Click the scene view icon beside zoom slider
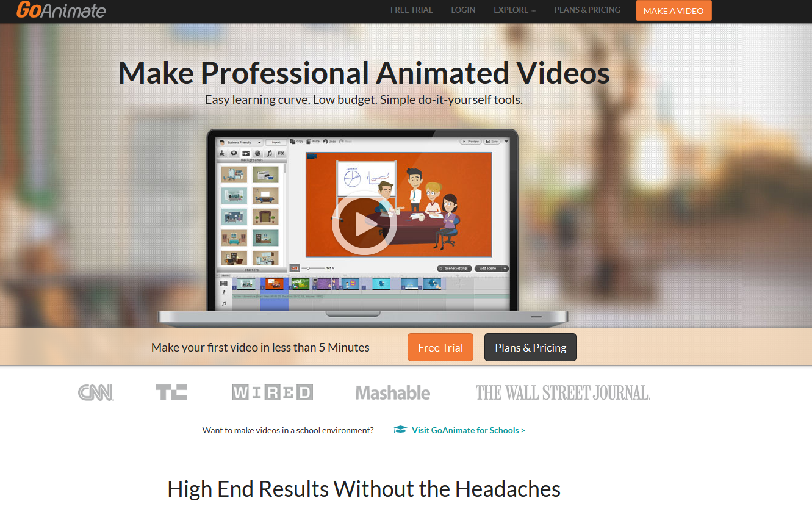This screenshot has width=812, height=512. coord(295,268)
